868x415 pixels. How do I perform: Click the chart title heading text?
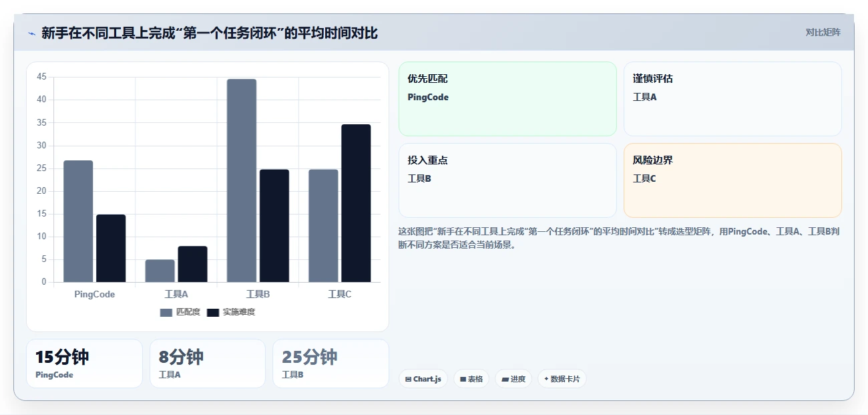point(210,33)
